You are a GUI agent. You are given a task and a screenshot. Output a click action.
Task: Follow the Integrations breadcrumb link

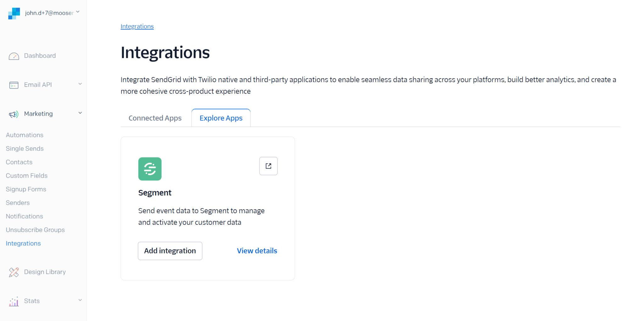click(137, 26)
